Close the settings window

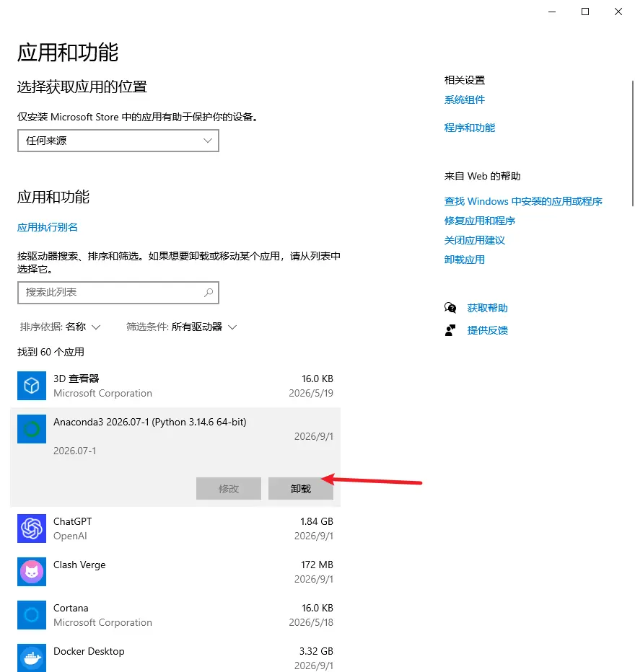tap(618, 12)
